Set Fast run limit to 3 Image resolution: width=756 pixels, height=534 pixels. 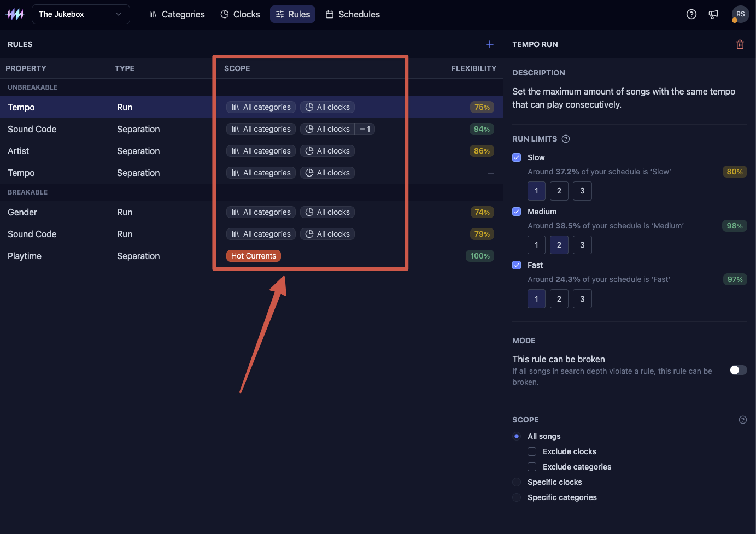pos(582,299)
